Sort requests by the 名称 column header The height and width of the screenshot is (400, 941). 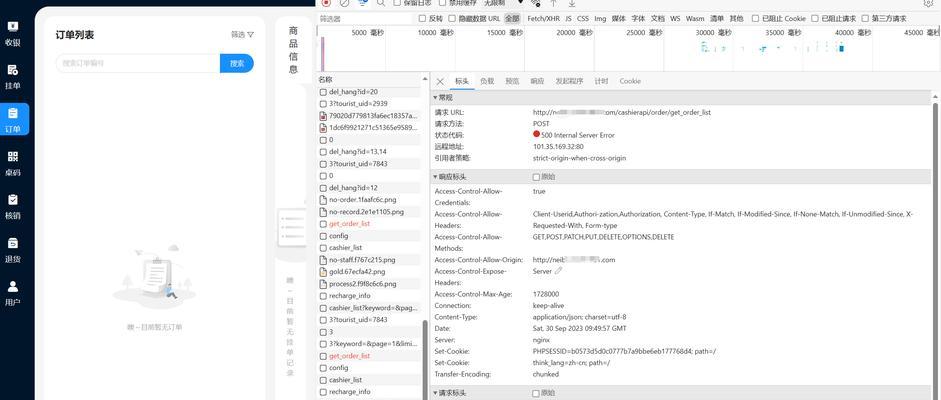point(325,79)
